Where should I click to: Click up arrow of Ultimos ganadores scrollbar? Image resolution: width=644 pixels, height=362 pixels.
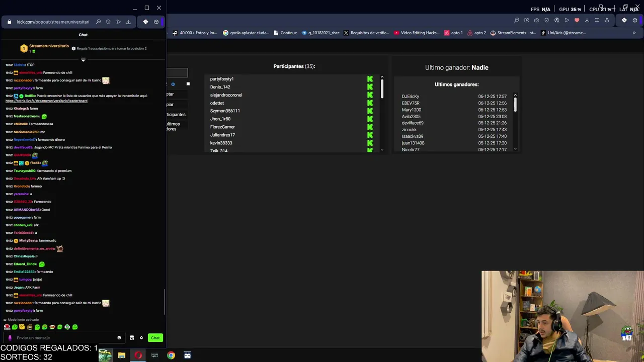click(515, 95)
